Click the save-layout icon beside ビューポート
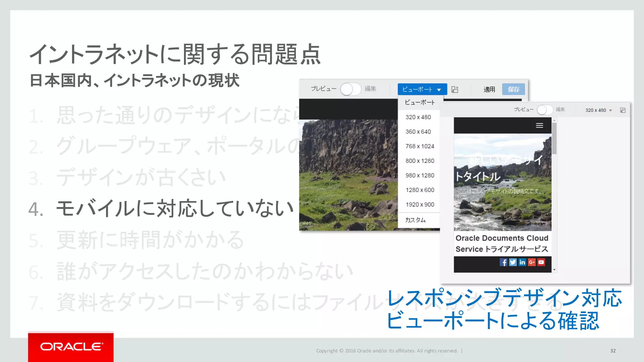 [x=455, y=90]
